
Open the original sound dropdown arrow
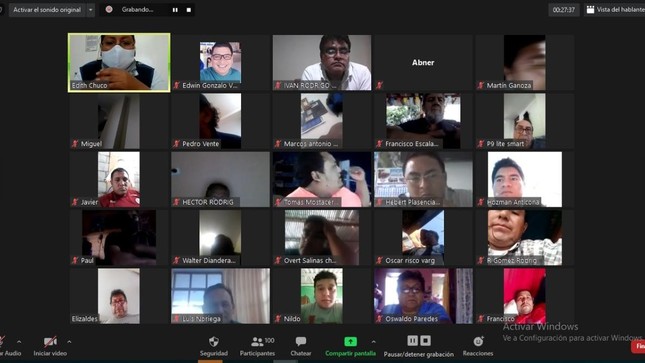(90, 10)
